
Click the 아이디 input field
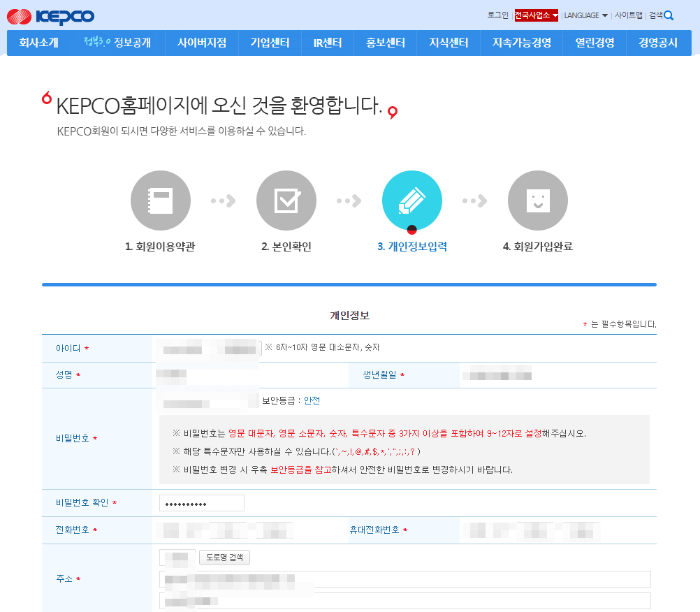tap(209, 348)
